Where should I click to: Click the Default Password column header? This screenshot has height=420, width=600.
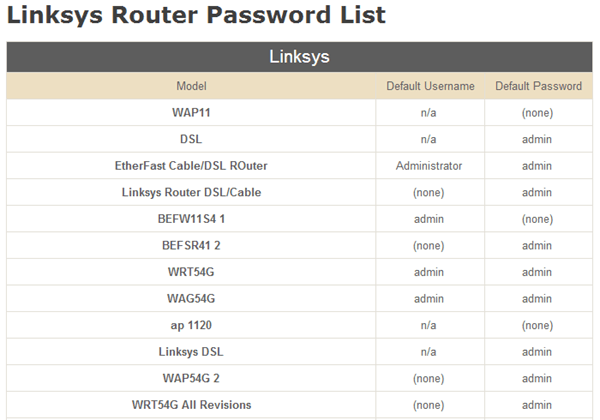(x=538, y=86)
